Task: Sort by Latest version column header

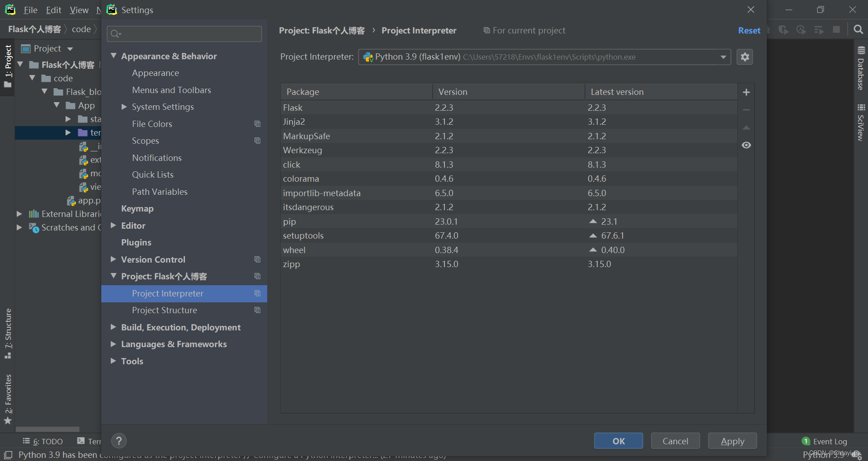Action: 661,92
